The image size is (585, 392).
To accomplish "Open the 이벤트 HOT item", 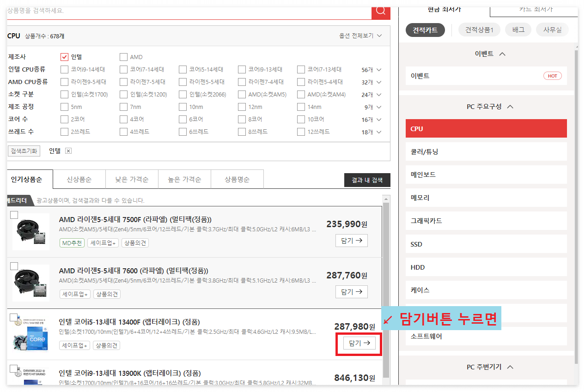I will point(486,76).
